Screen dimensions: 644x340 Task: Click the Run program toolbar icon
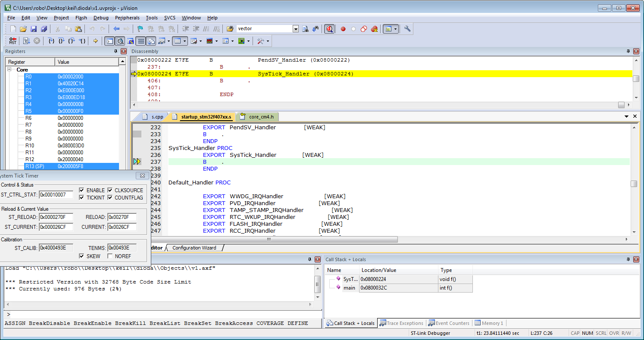pos(26,41)
